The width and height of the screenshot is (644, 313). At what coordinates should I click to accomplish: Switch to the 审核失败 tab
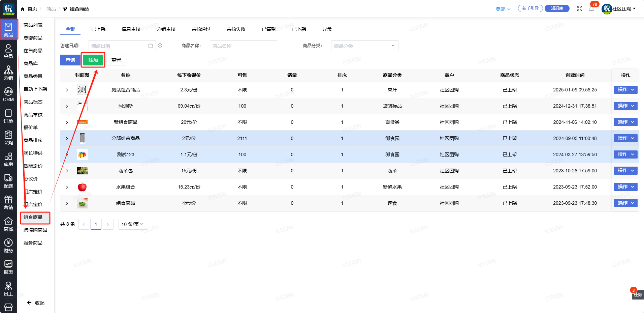click(x=236, y=29)
